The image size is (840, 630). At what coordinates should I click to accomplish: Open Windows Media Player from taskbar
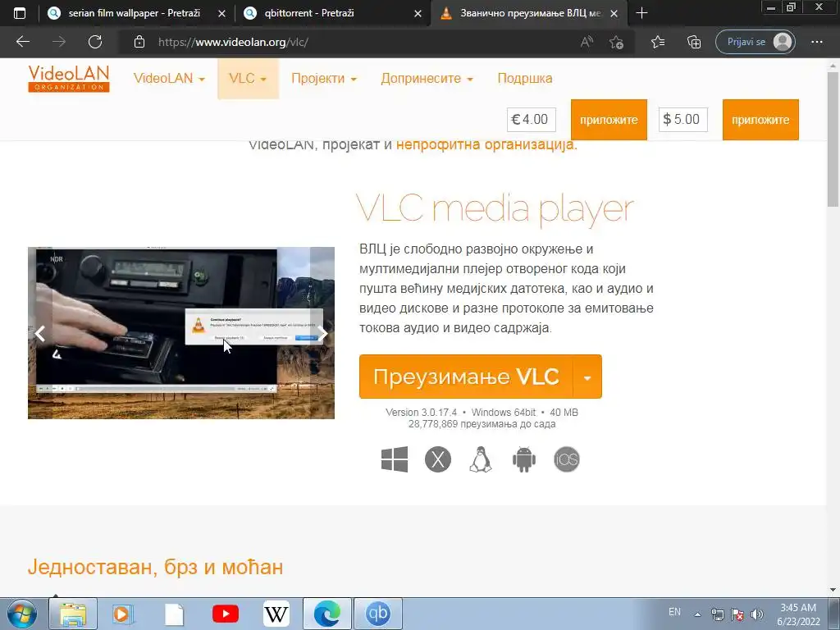click(x=123, y=614)
